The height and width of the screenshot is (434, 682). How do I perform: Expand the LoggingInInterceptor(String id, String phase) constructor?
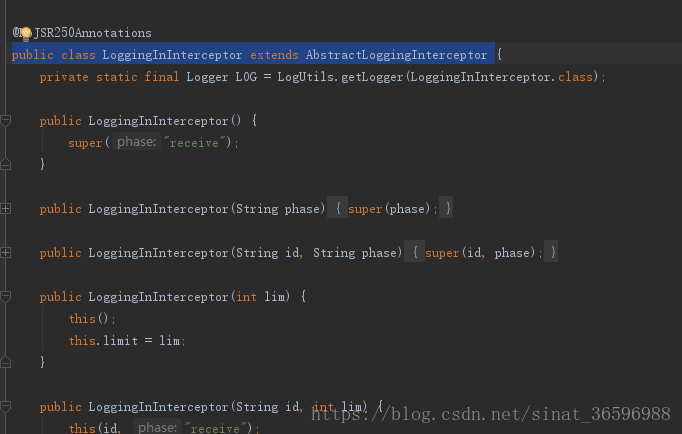click(x=5, y=253)
